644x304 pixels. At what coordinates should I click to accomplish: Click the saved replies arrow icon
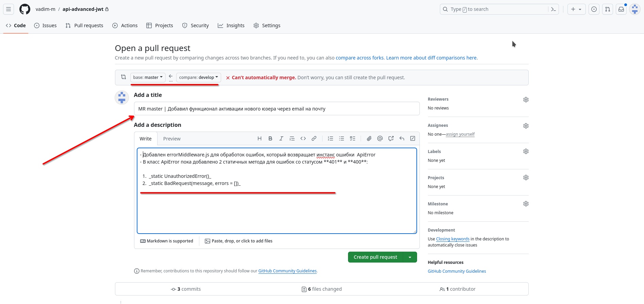tap(402, 138)
